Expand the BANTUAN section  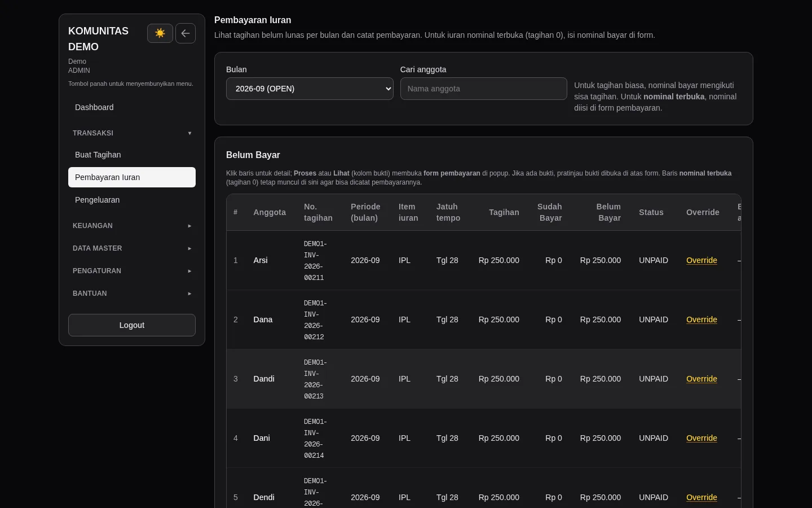[x=132, y=294]
